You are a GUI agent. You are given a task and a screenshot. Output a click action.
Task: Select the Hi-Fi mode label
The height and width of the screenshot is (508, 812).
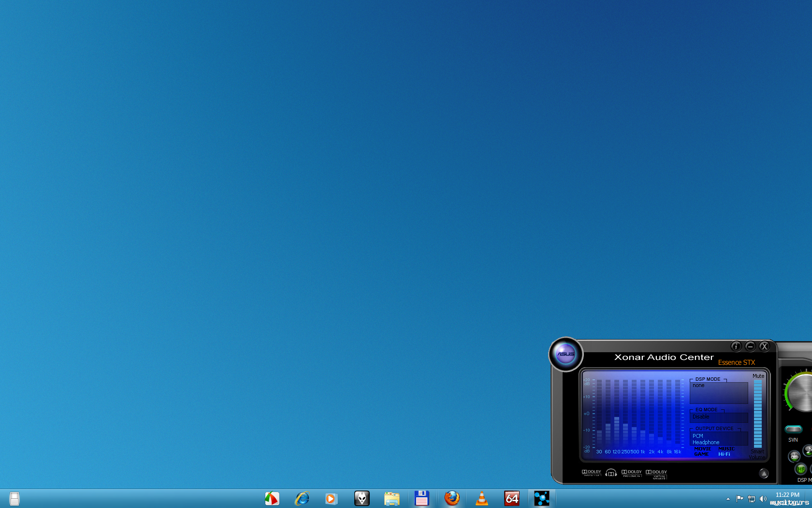point(724,454)
